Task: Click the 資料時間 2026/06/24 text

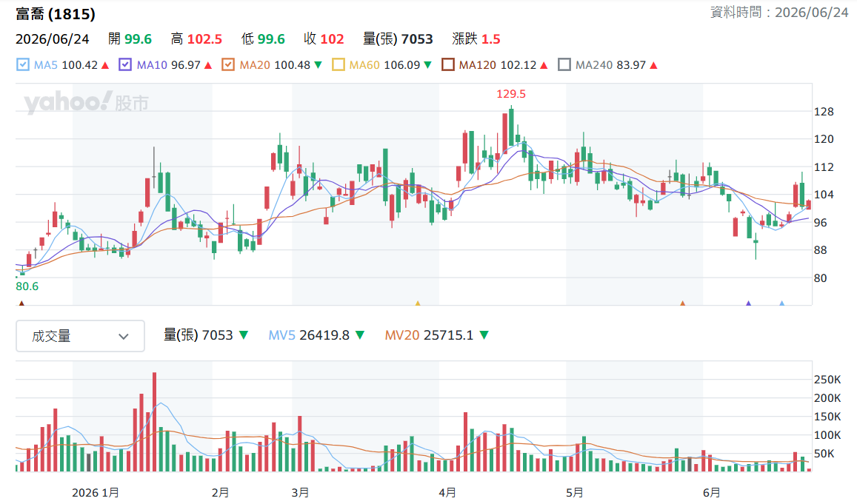Action: tap(779, 12)
